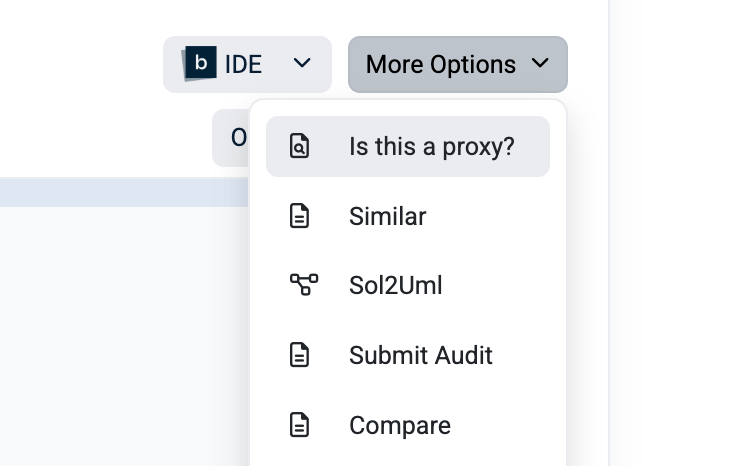This screenshot has width=754, height=466.
Task: Click the light blue header strip
Action: [120, 193]
